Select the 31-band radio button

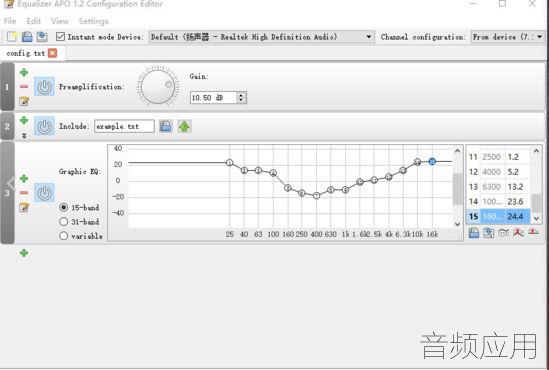pyautogui.click(x=63, y=222)
